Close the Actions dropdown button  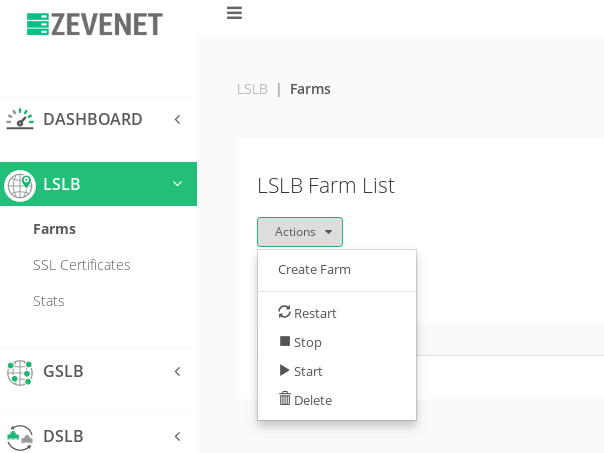tap(300, 232)
